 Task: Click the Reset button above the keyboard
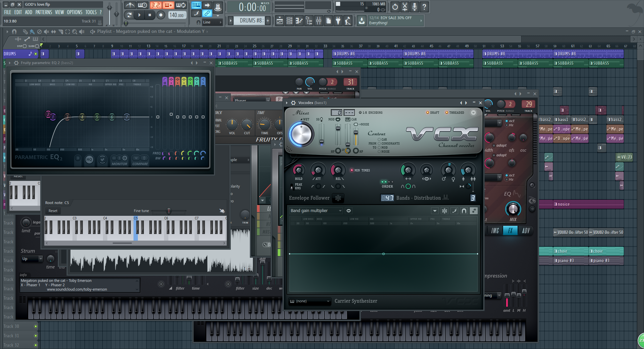click(x=53, y=211)
